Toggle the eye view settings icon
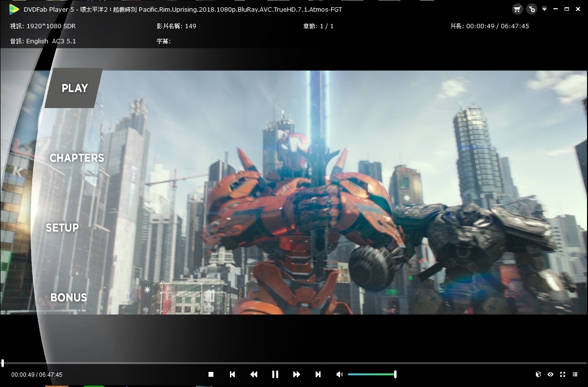588x387 pixels. pyautogui.click(x=550, y=374)
